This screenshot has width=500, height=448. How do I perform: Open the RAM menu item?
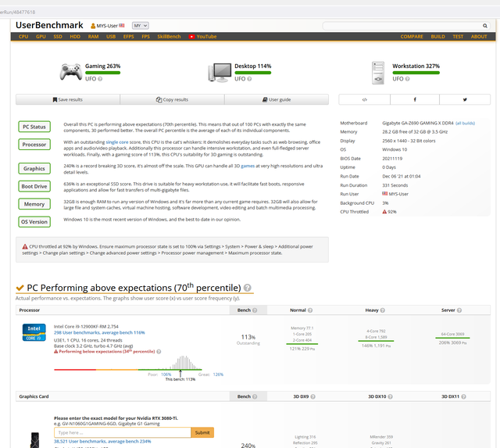pos(94,37)
